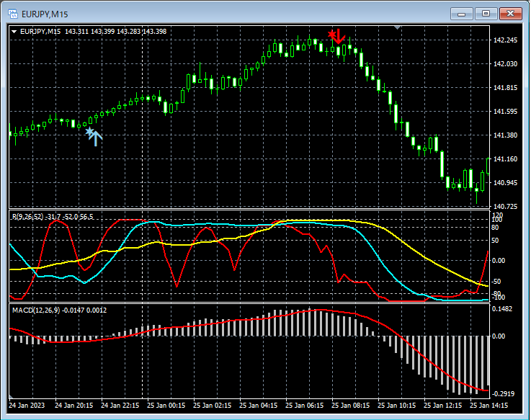531x420 pixels.
Task: Click the 24 Jan 2023 time label
Action: [27, 406]
